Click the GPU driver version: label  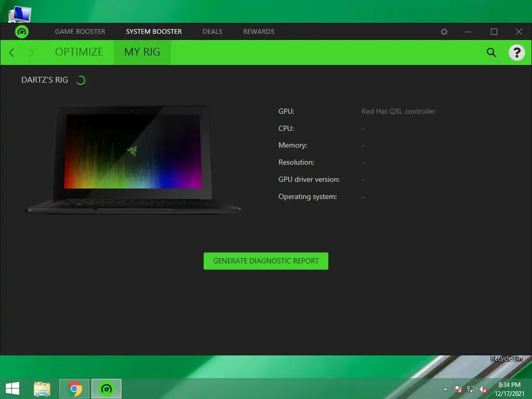[309, 179]
